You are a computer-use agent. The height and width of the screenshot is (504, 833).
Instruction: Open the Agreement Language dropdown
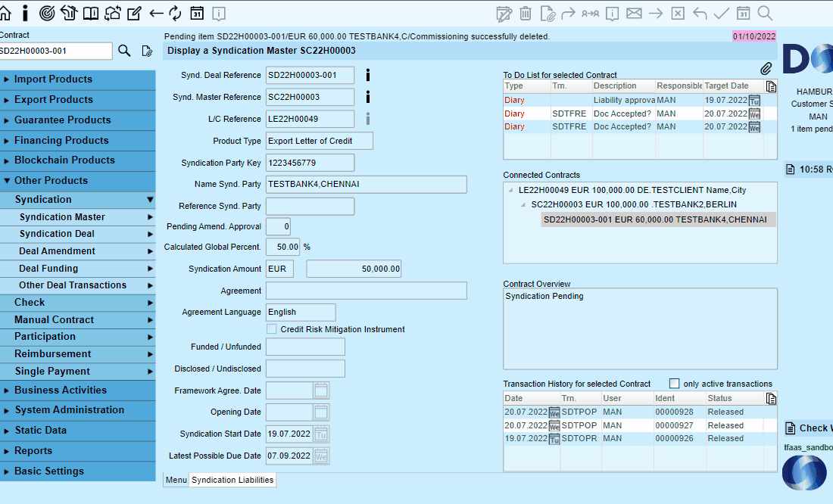point(301,313)
